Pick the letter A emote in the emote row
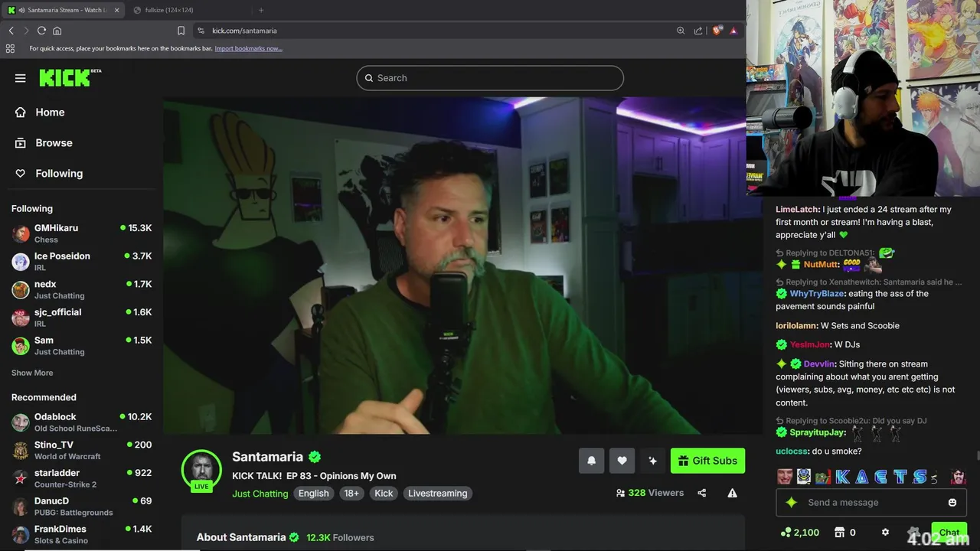The width and height of the screenshot is (980, 551). 862,477
